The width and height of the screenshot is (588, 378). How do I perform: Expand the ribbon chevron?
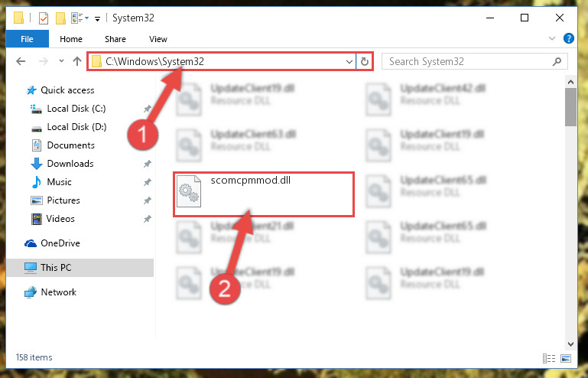click(x=552, y=38)
